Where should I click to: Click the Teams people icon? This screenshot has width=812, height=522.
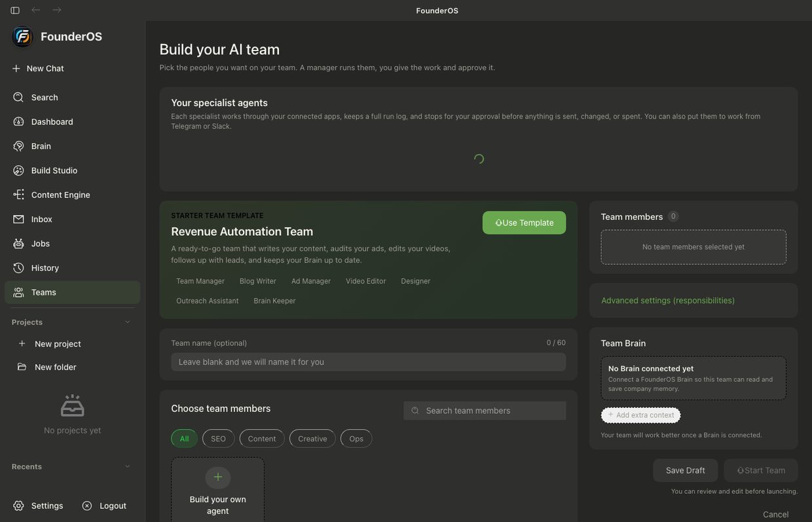[18, 292]
